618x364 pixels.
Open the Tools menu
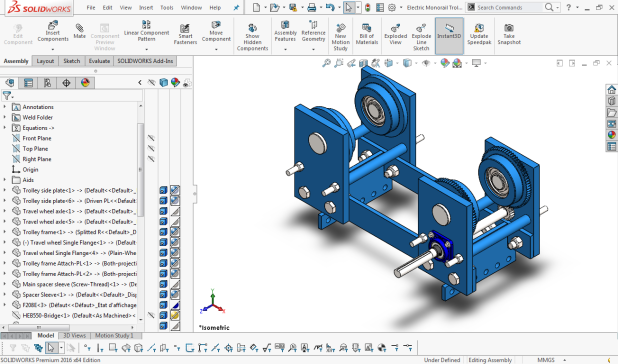[167, 7]
